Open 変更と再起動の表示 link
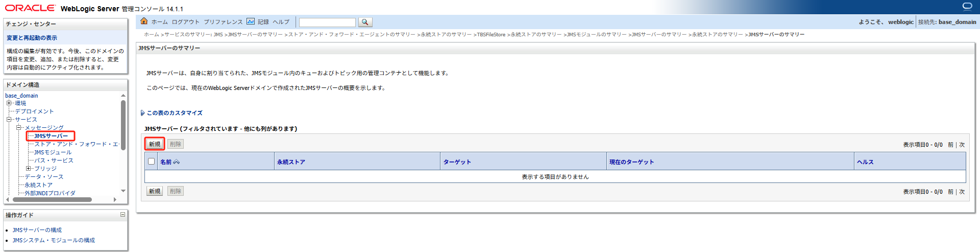The image size is (980, 252). click(32, 38)
